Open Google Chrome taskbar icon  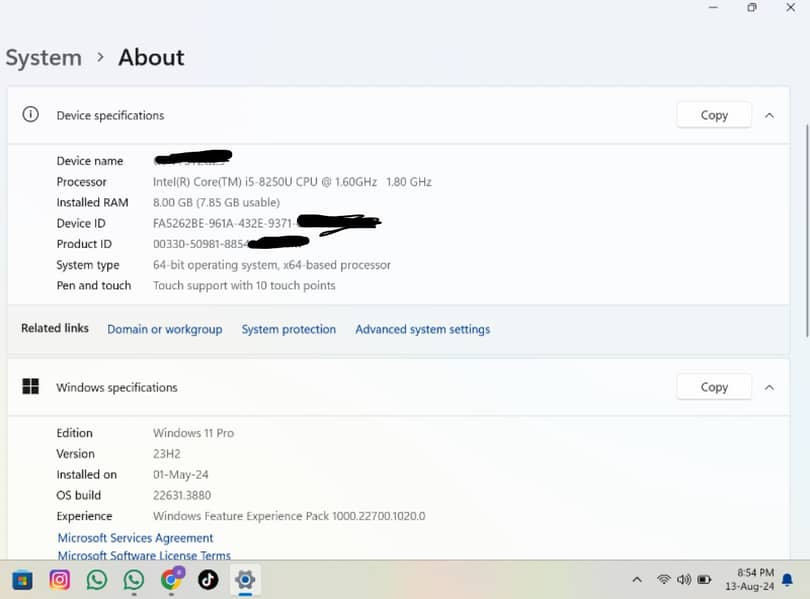171,579
